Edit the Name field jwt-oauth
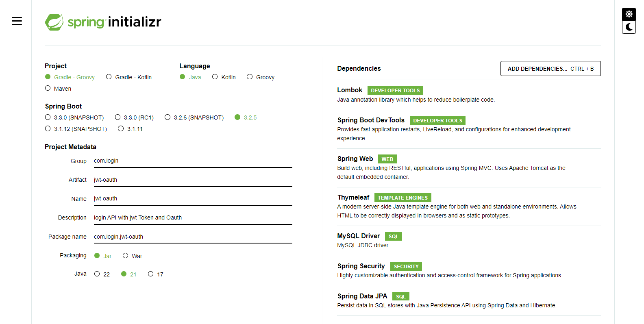The width and height of the screenshot is (644, 324). [x=193, y=199]
